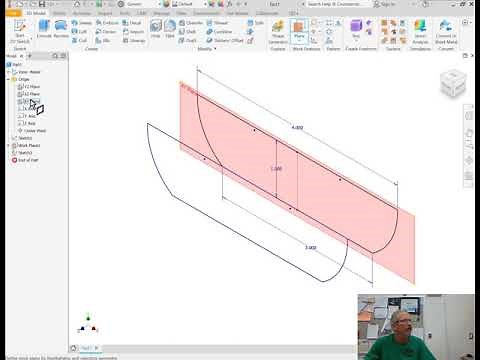This screenshot has height=360, width=480.
Task: Search the model browser
Action: [x=55, y=56]
